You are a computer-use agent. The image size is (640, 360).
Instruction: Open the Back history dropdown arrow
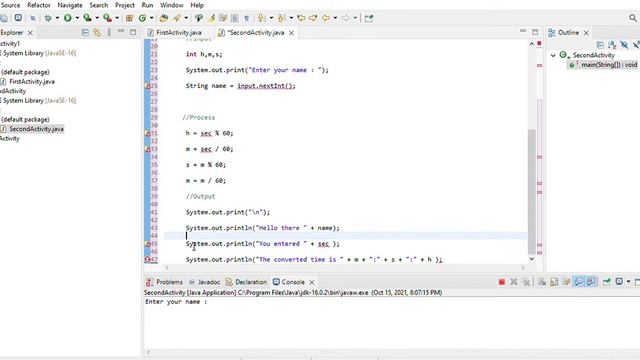tap(335, 18)
